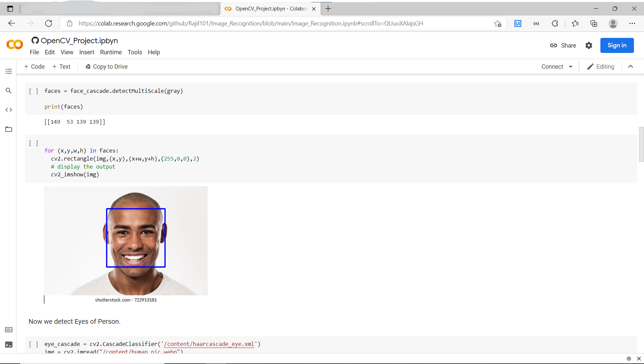
Task: Click the vertical scrollbar thumb
Action: 641,144
